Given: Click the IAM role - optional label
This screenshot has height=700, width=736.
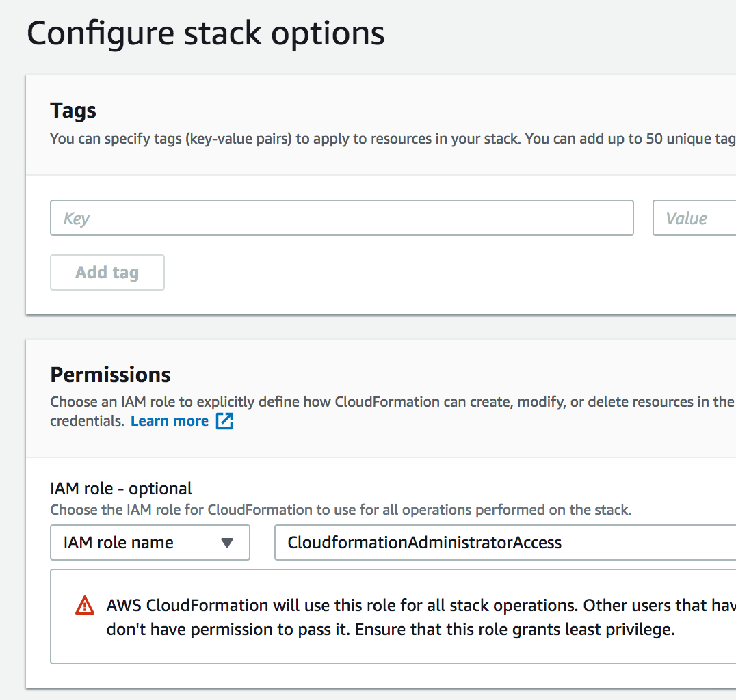Looking at the screenshot, I should tap(121, 488).
